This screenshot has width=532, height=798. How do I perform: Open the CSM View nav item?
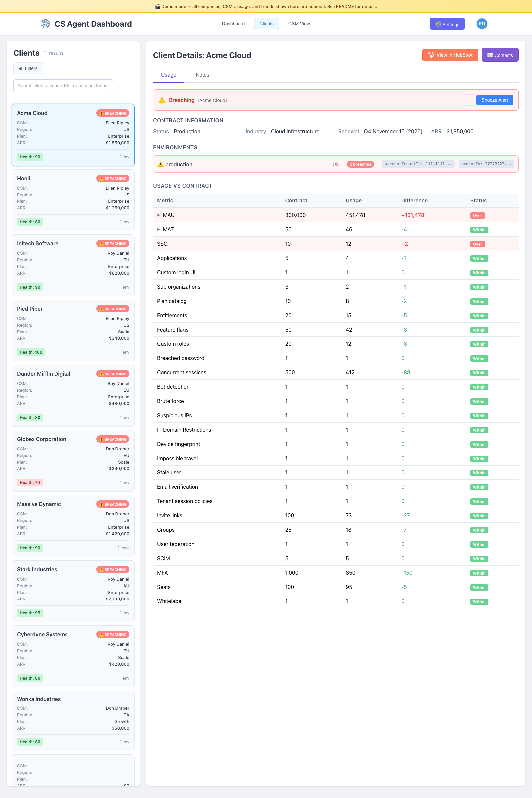(299, 24)
